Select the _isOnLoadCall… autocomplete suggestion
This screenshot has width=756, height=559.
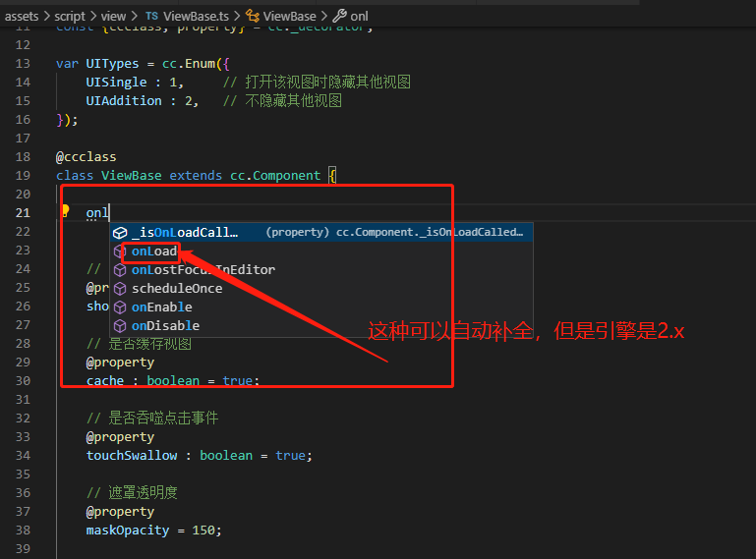321,233
